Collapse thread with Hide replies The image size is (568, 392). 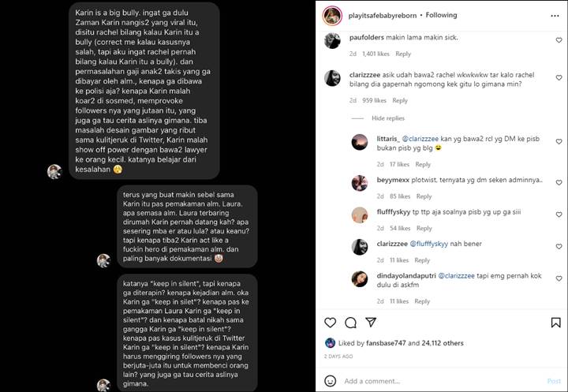388,118
